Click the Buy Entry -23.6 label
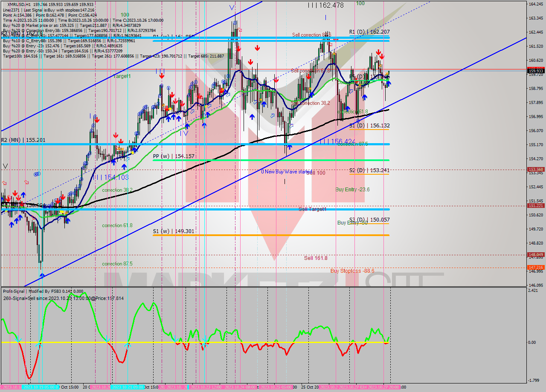 352,190
